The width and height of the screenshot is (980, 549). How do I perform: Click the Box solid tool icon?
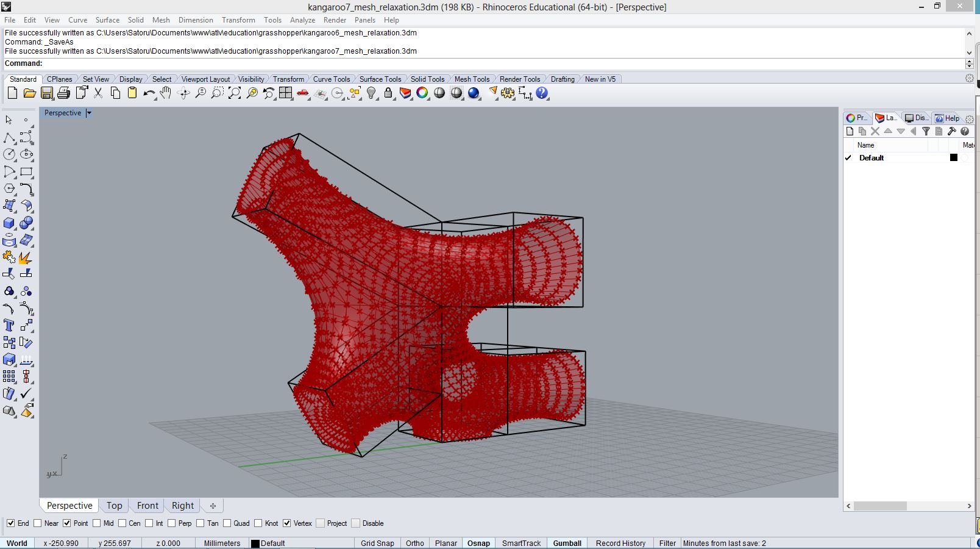(x=9, y=223)
